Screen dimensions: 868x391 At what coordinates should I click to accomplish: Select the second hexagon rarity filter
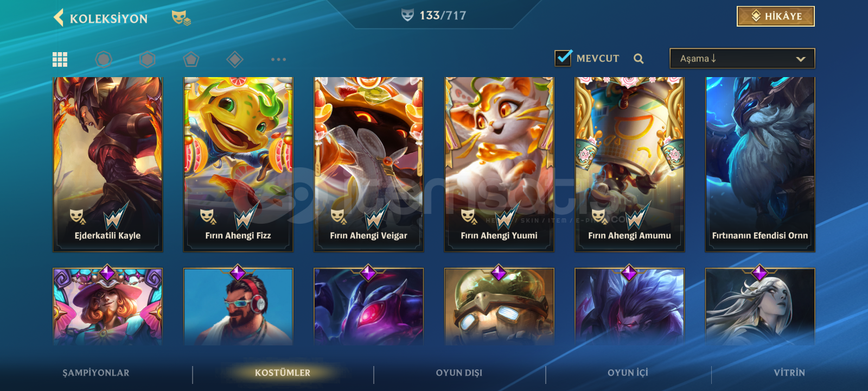point(147,59)
